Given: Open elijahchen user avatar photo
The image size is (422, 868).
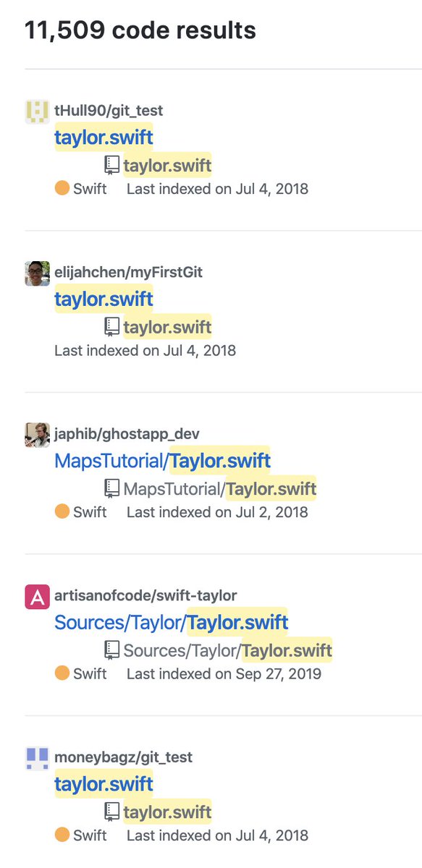Looking at the screenshot, I should tap(38, 273).
